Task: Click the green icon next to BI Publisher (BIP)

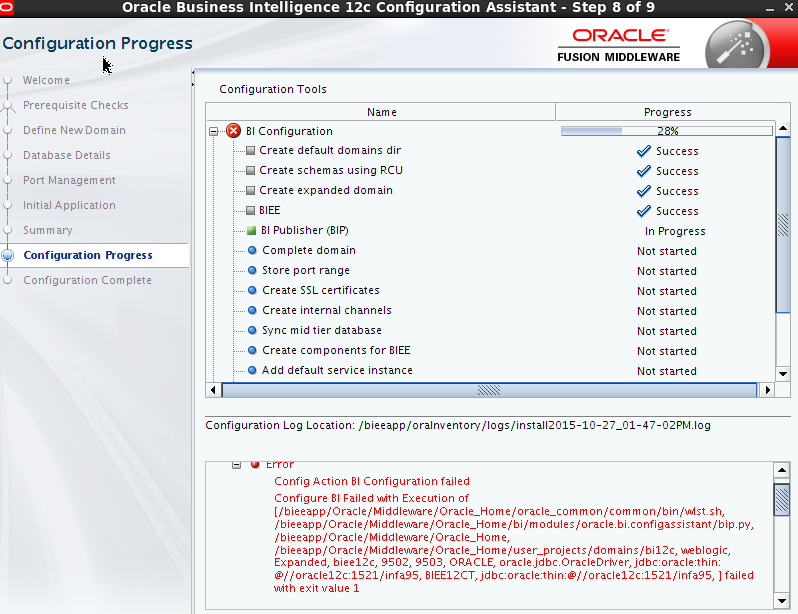Action: tap(251, 231)
